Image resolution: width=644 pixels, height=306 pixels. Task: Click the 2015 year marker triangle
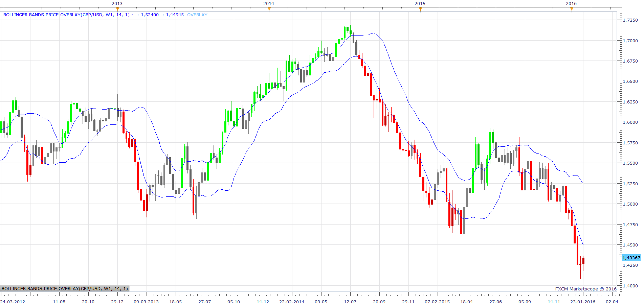click(420, 9)
